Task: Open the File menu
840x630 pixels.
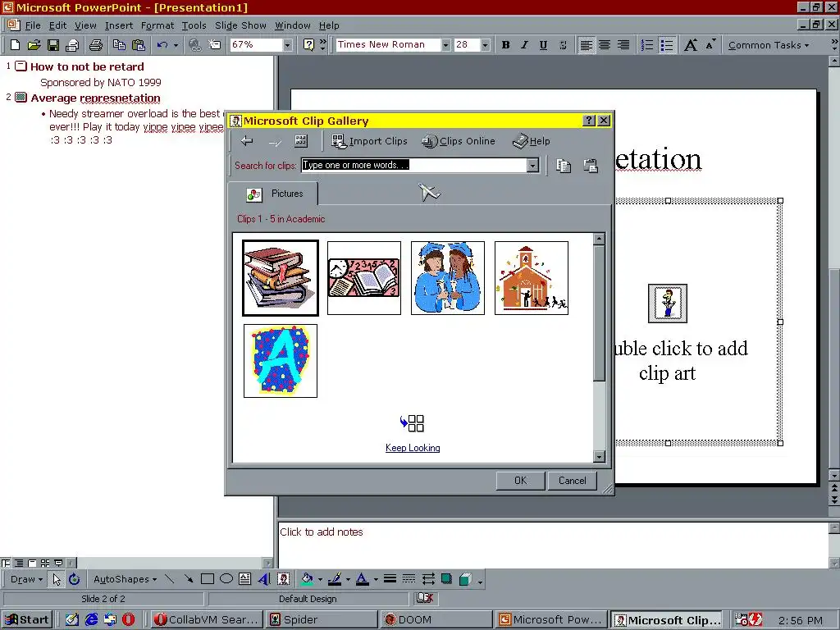Action: click(x=32, y=25)
